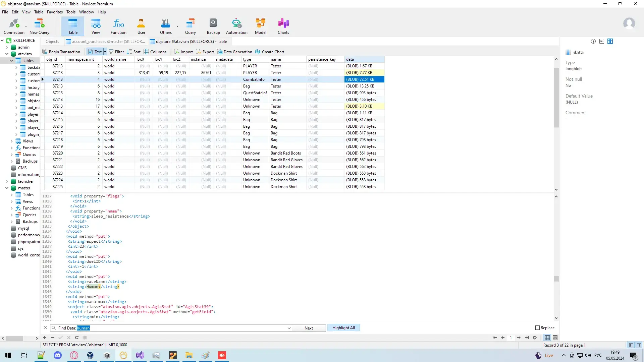Open the View objects icon
The height and width of the screenshot is (362, 644).
click(96, 26)
